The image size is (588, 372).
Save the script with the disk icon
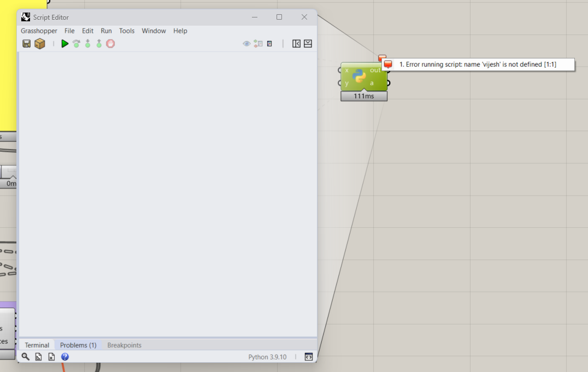(26, 44)
